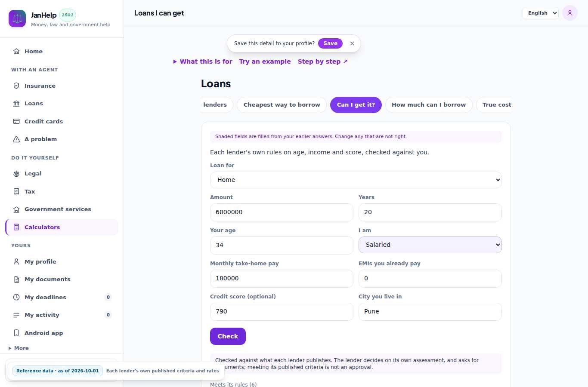Click the A problem warning triangle icon
This screenshot has height=387, width=588.
point(16,139)
